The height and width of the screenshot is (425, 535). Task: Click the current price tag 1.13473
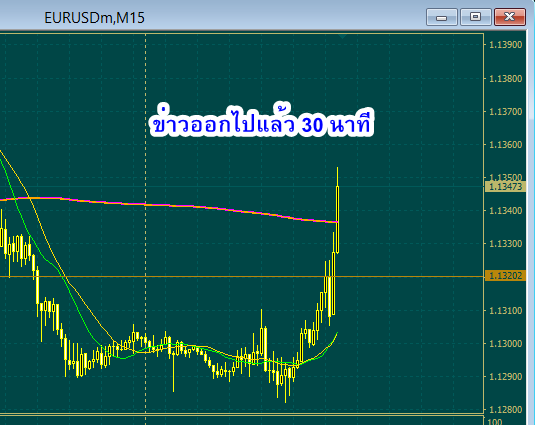[505, 187]
